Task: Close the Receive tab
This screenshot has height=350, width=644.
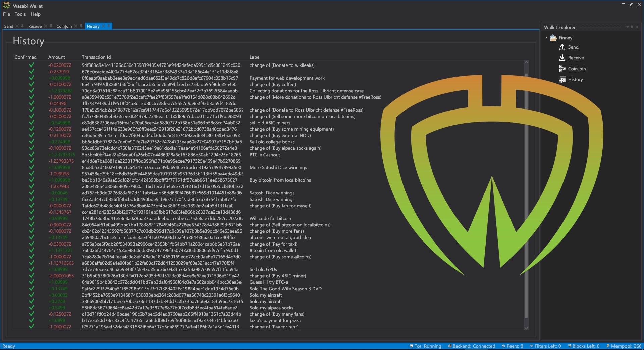Action: click(46, 26)
